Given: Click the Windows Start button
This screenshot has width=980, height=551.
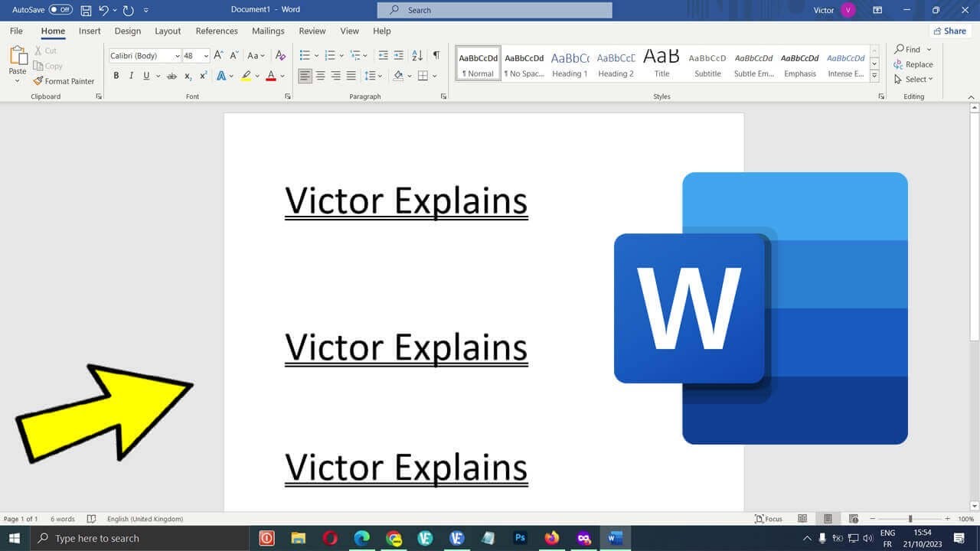Looking at the screenshot, I should 15,538.
